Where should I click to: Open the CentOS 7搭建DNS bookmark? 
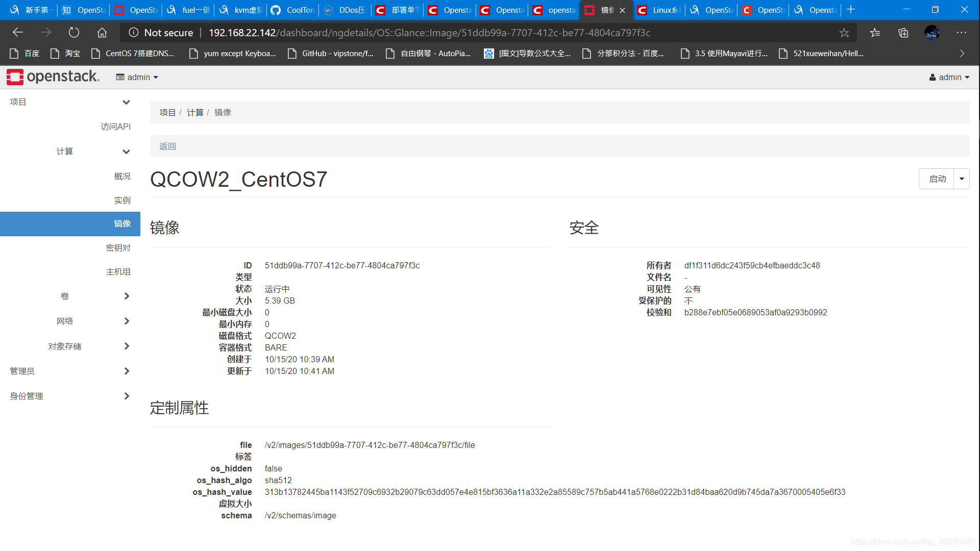pos(132,53)
